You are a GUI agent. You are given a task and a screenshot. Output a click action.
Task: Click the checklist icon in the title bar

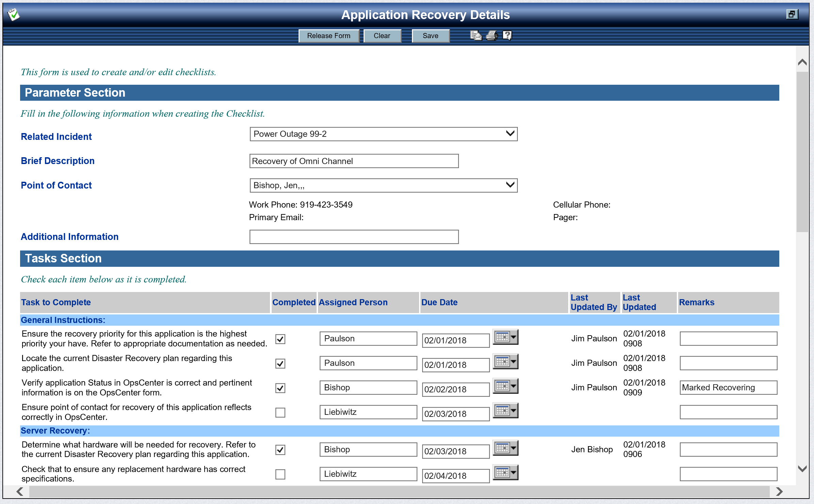(14, 15)
